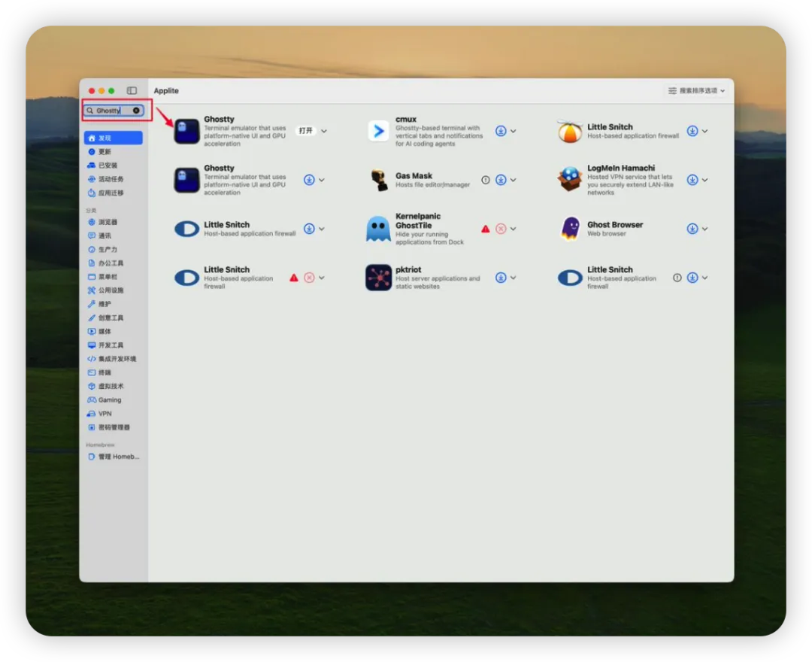The width and height of the screenshot is (812, 662).
Task: Click in the Ghostty search field
Action: click(114, 111)
